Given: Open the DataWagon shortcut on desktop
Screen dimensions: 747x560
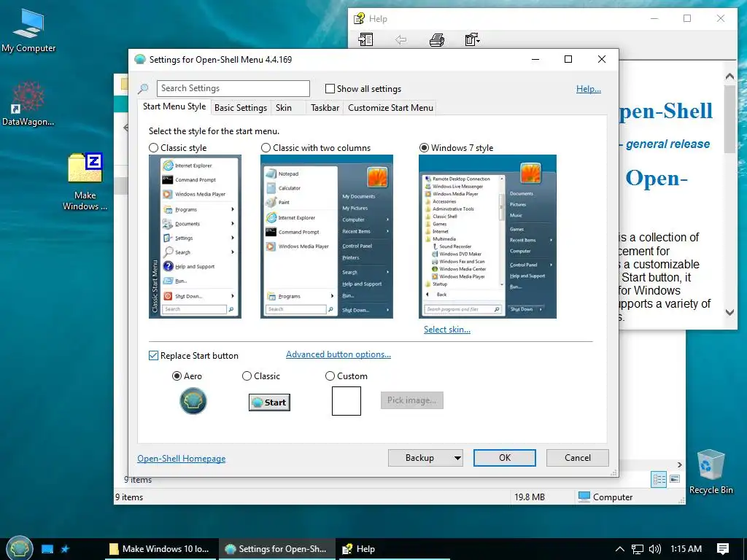Looking at the screenshot, I should [28, 103].
